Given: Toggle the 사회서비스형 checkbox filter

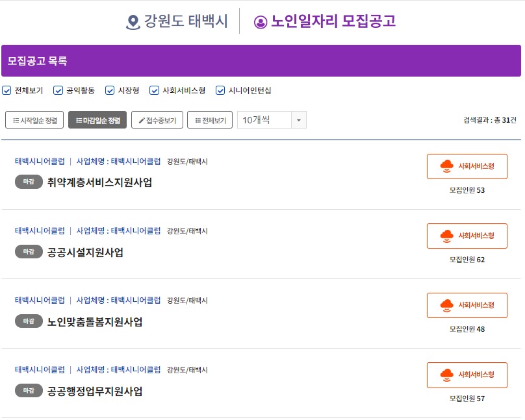Looking at the screenshot, I should click(154, 90).
